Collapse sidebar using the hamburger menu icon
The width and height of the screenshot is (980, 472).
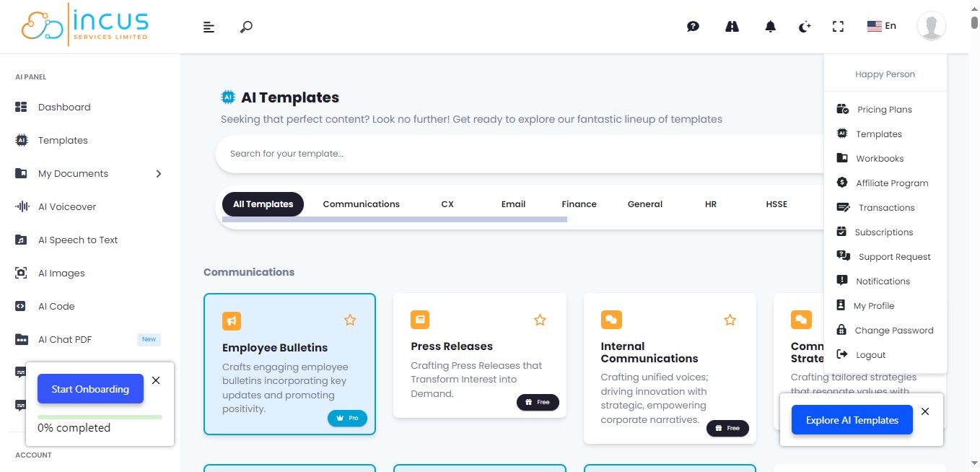209,27
